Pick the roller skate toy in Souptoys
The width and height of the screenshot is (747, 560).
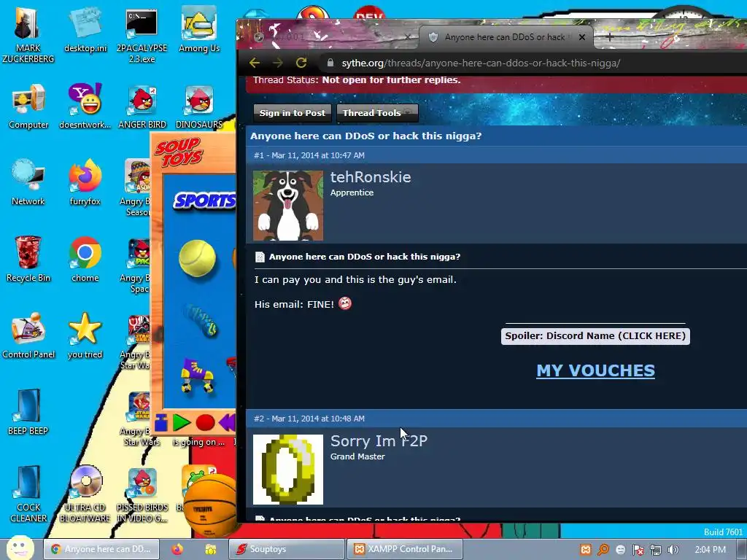tap(197, 376)
